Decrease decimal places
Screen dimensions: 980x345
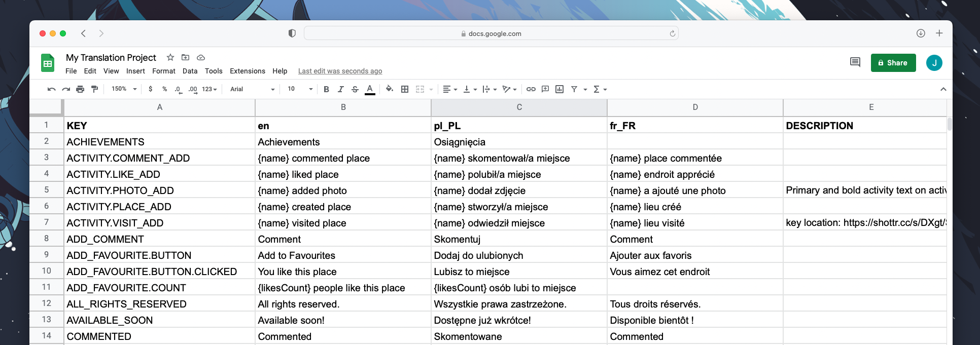178,89
